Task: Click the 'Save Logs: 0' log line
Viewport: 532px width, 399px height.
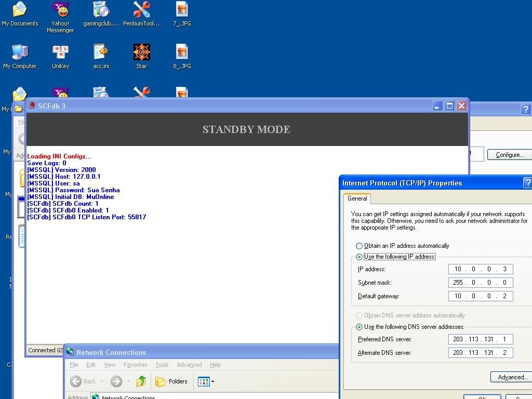Action: (x=46, y=163)
